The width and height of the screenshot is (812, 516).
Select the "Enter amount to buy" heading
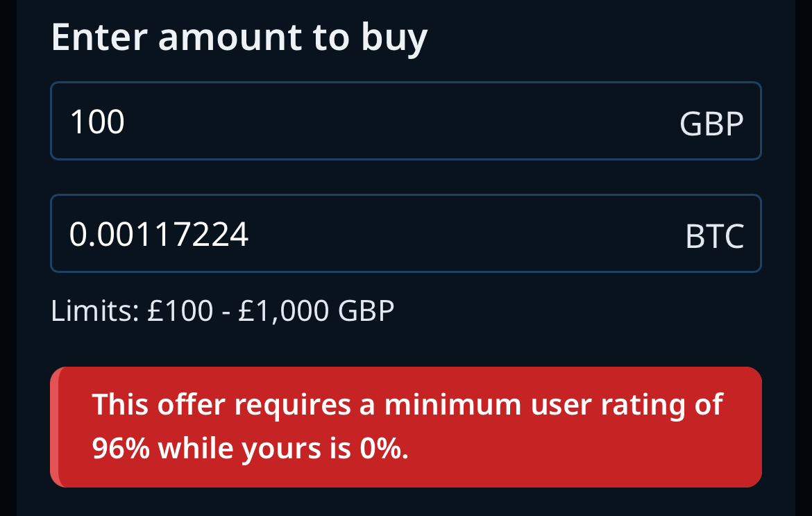click(239, 38)
